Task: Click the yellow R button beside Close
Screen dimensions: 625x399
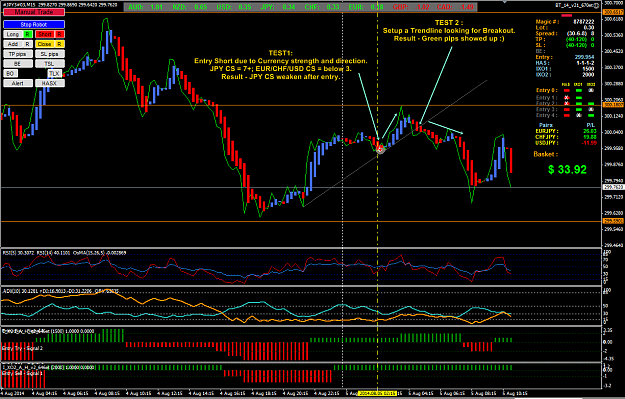Action: pos(59,44)
